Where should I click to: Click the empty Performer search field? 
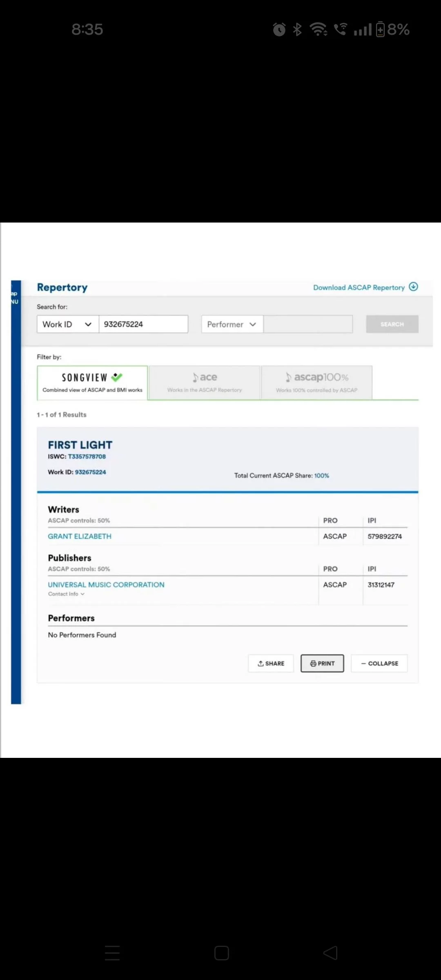[x=308, y=324]
